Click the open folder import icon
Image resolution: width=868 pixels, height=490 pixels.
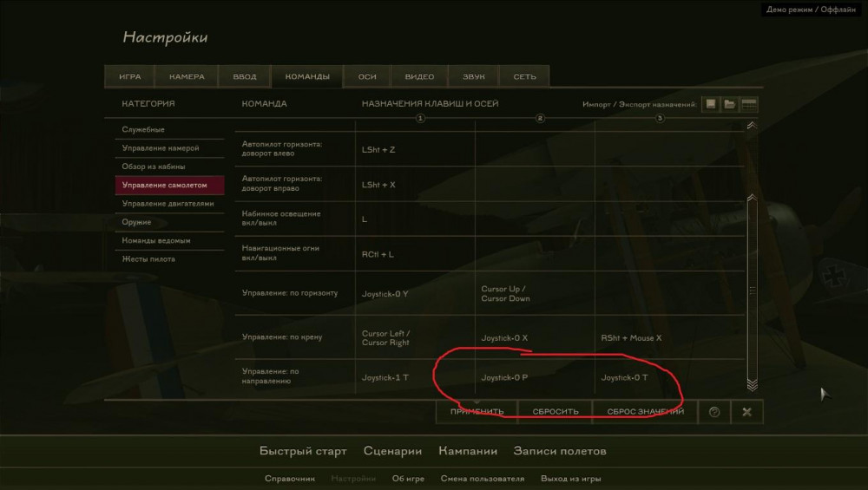[730, 104]
